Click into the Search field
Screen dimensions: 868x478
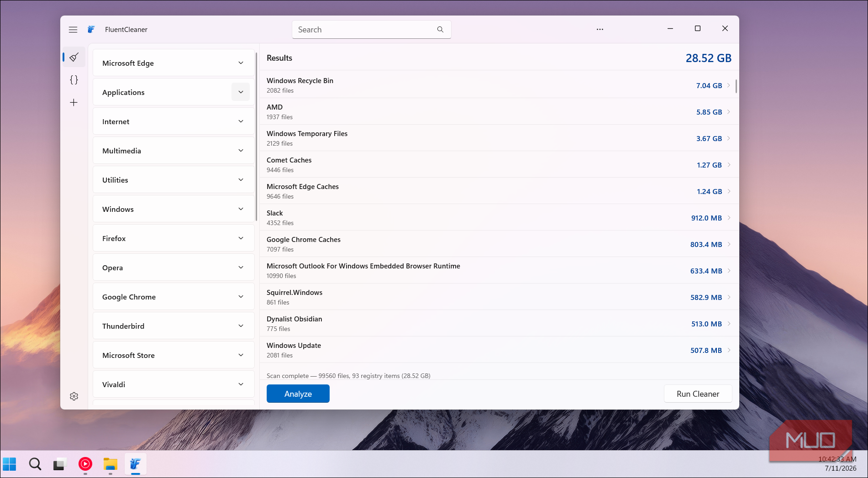tap(371, 30)
